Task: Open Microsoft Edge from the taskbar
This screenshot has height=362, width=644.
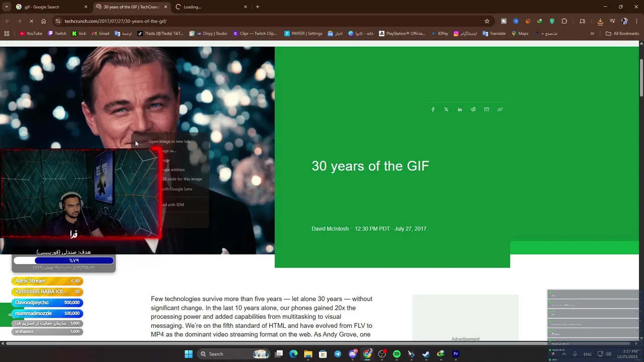Action: pyautogui.click(x=293, y=354)
